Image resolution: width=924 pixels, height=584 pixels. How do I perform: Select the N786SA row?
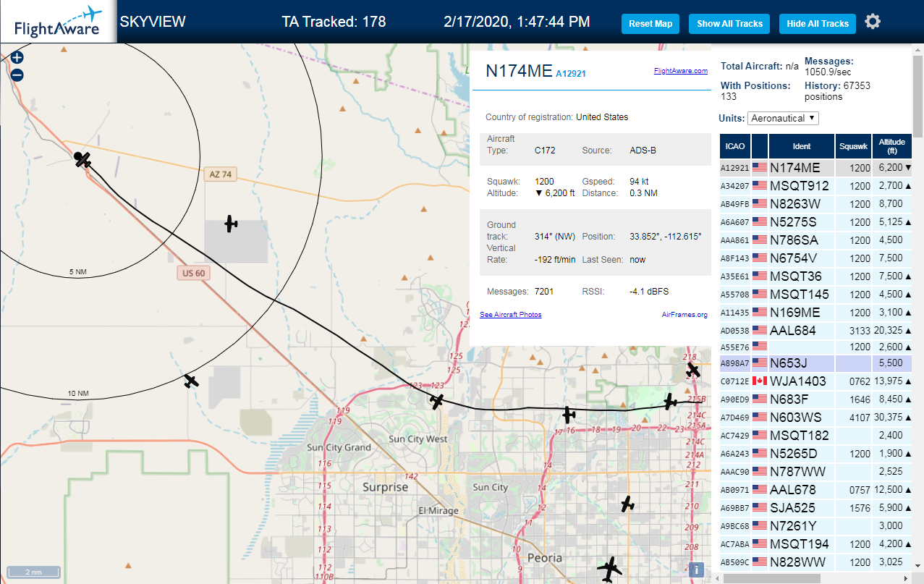pyautogui.click(x=815, y=240)
